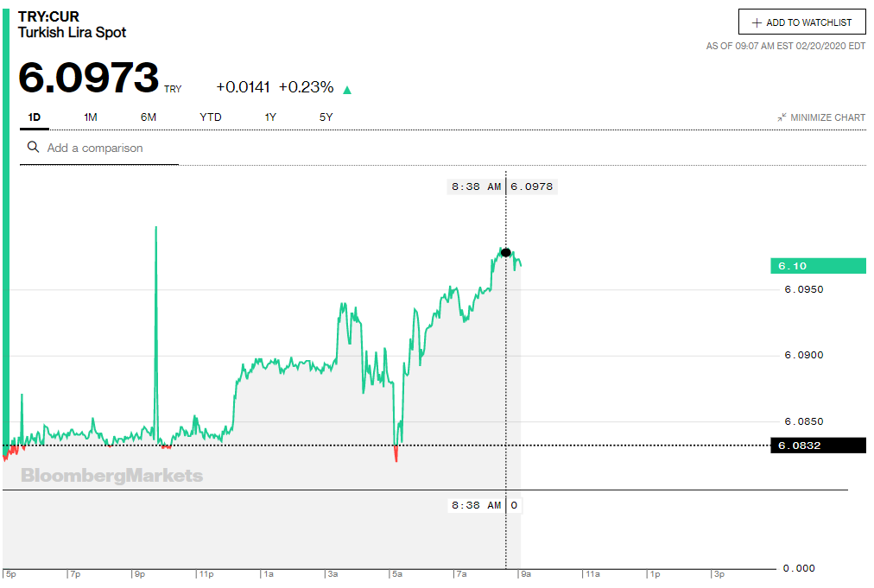Switch to the 1M chart range
Screen dimensions: 874x588
pos(91,117)
